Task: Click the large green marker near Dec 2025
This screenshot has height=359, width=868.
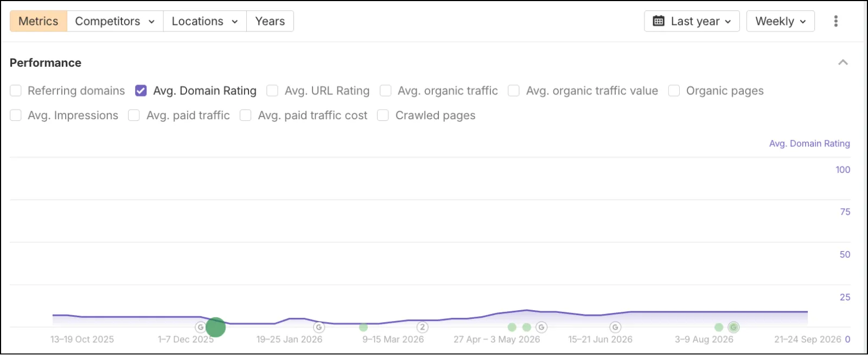Action: click(215, 327)
